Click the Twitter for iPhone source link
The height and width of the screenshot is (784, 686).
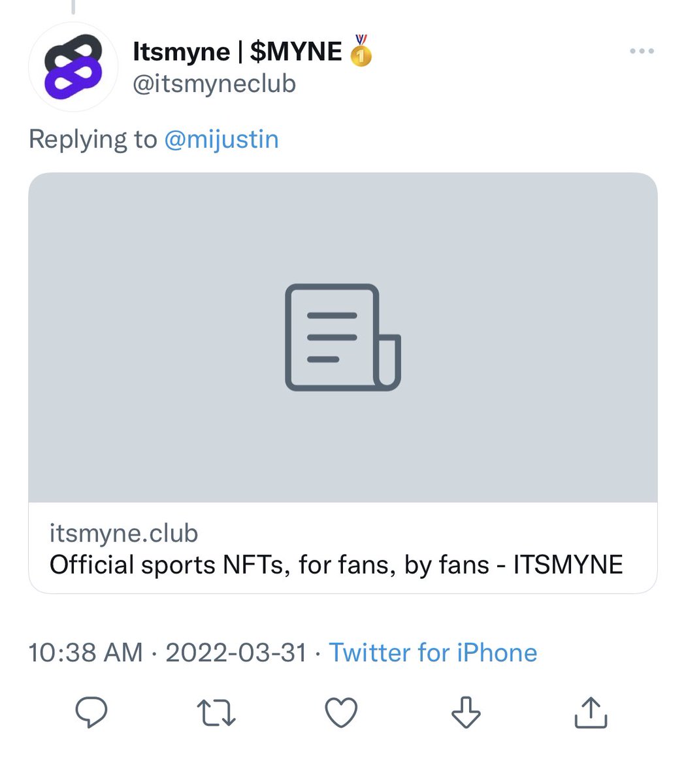433,653
